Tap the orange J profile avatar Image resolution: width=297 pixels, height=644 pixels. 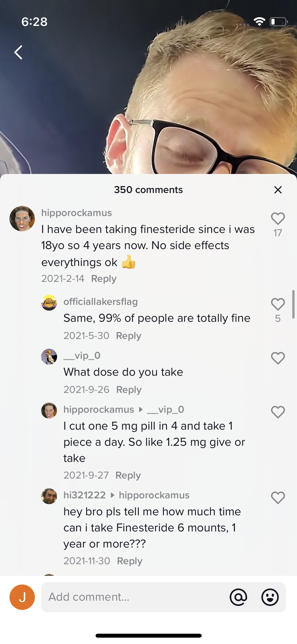(x=22, y=597)
